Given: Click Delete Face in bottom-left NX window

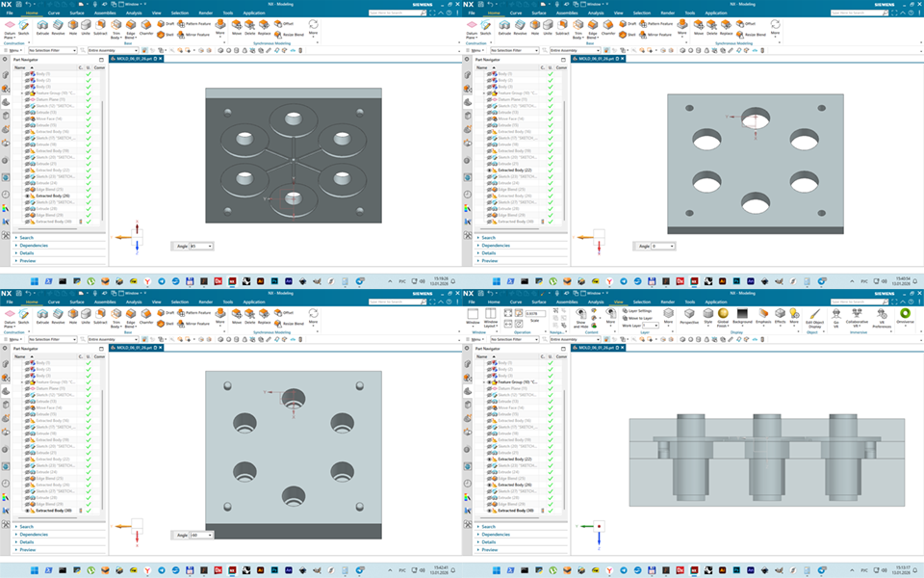Looking at the screenshot, I should pos(250,316).
